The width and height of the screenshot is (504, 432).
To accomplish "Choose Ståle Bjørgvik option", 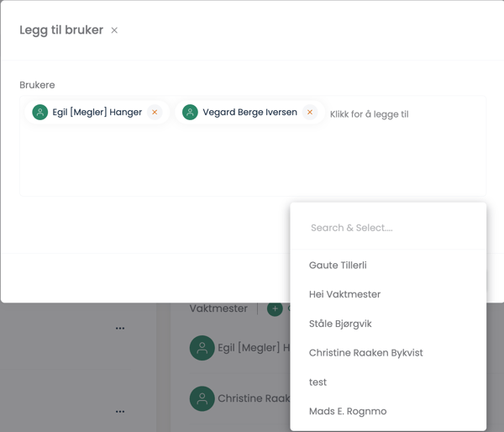I will pyautogui.click(x=388, y=324).
